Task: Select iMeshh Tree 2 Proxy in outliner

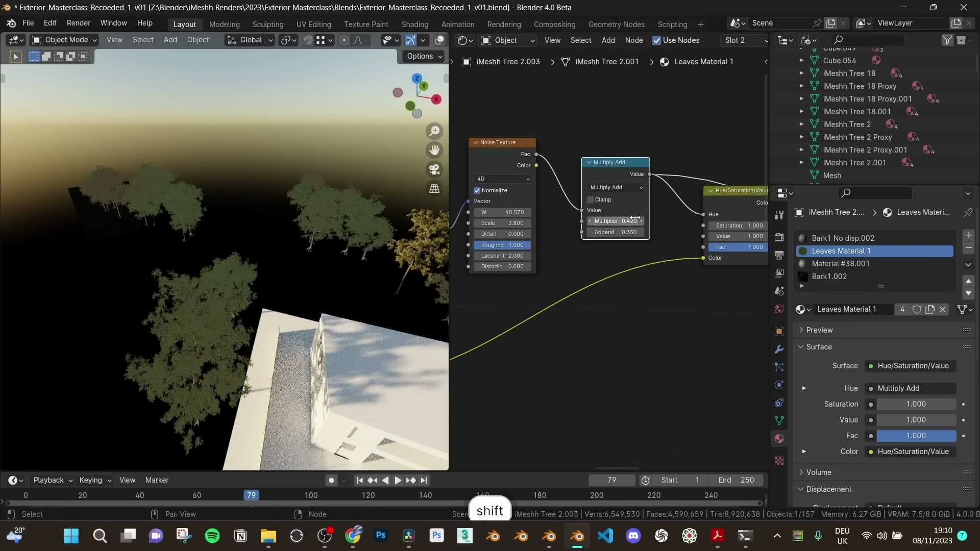Action: [x=857, y=137]
